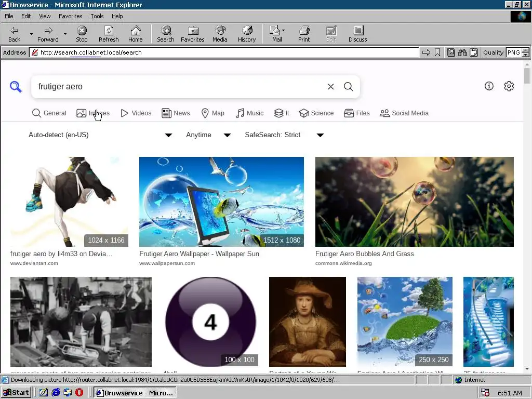
Task: Open the 4 ball image thumbnail
Action: [x=211, y=322]
